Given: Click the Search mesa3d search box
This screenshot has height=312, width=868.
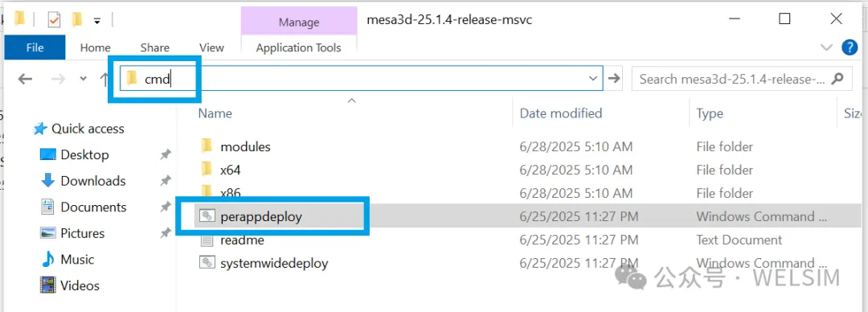Looking at the screenshot, I should point(732,79).
